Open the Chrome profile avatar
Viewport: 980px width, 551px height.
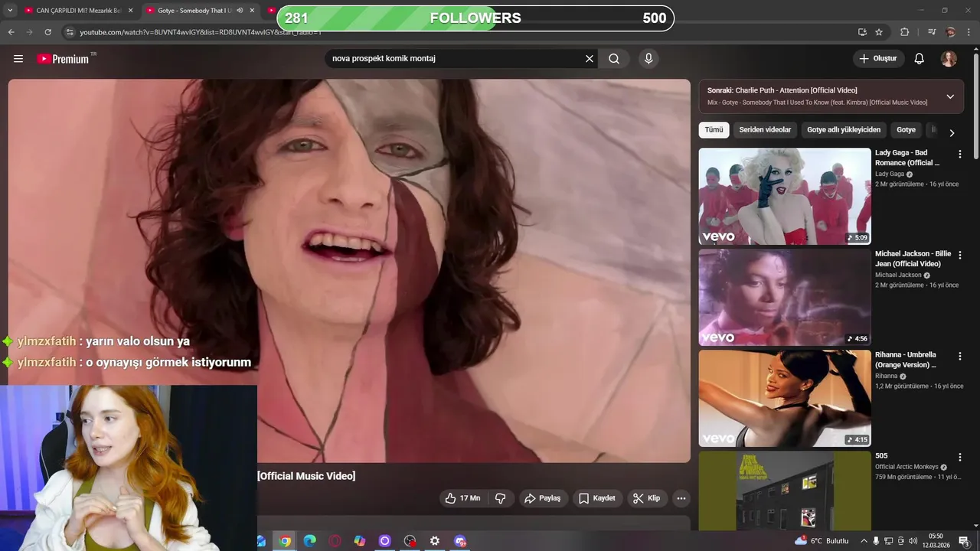point(951,32)
